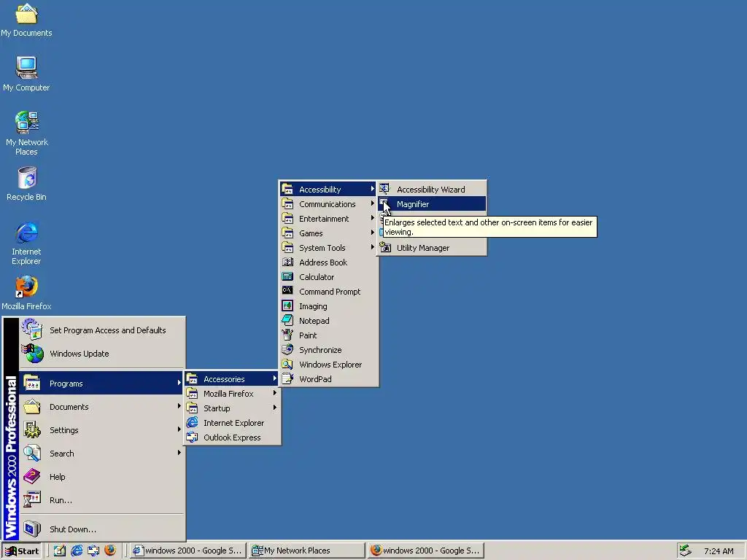Click the Paint icon in Accessories menu

pos(287,335)
